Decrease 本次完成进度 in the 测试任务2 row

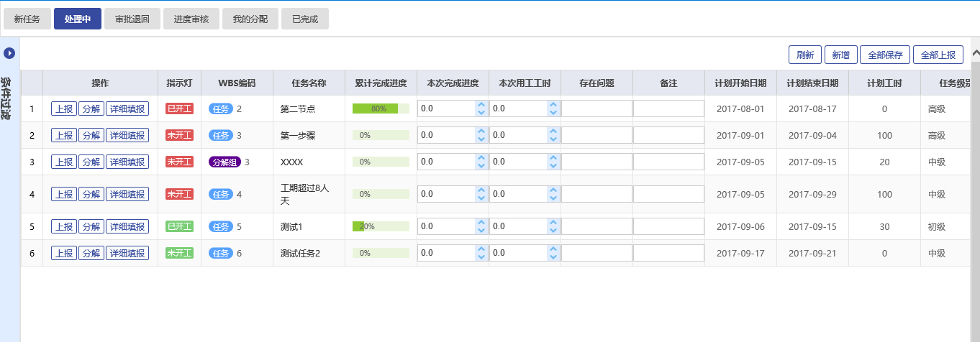point(481,256)
